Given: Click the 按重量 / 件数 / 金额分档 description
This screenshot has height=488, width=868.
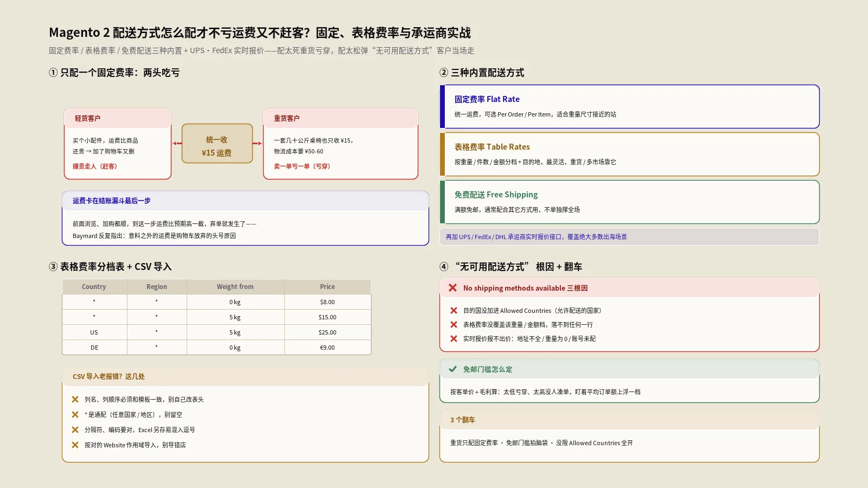Looking at the screenshot, I should tap(535, 162).
